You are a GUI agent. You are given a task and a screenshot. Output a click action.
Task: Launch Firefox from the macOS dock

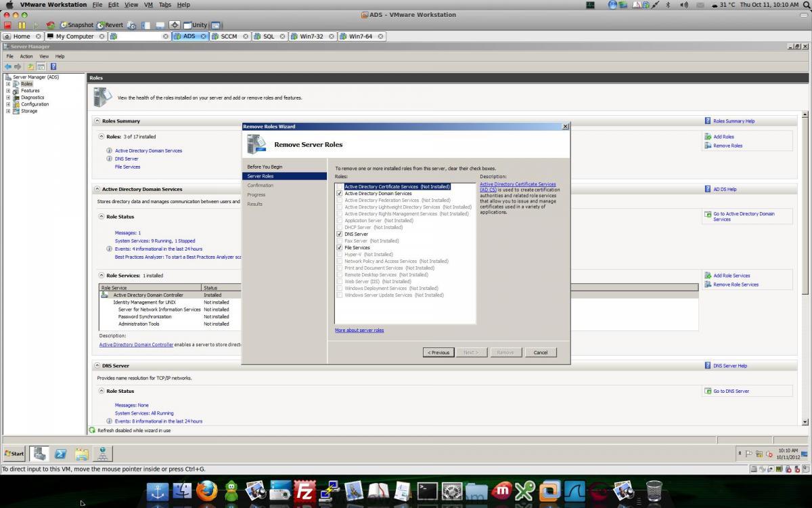[x=206, y=490]
